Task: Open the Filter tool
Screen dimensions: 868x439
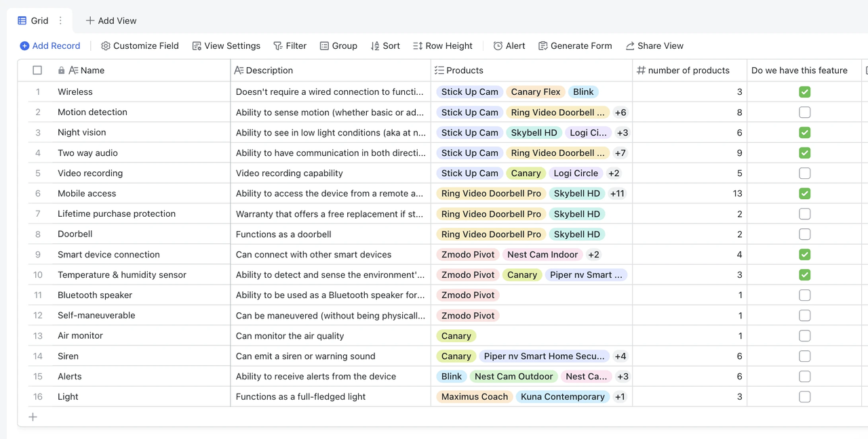Action: pos(290,46)
